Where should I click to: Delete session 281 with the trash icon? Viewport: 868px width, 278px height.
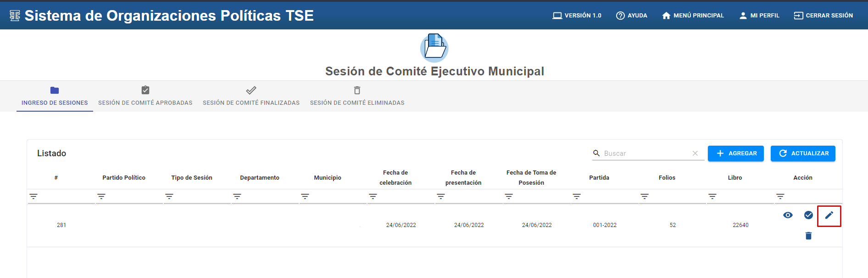coord(808,236)
